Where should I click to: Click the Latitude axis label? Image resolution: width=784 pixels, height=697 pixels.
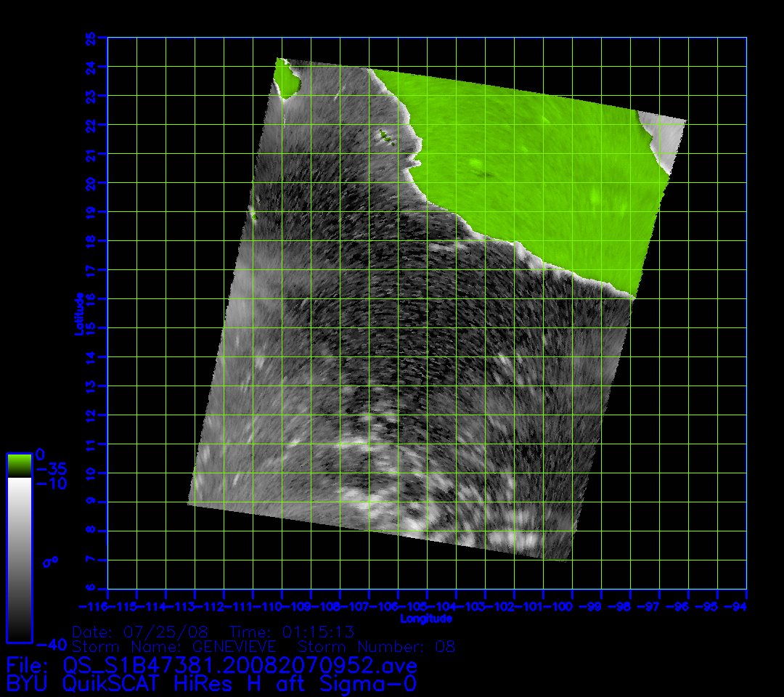(78, 313)
